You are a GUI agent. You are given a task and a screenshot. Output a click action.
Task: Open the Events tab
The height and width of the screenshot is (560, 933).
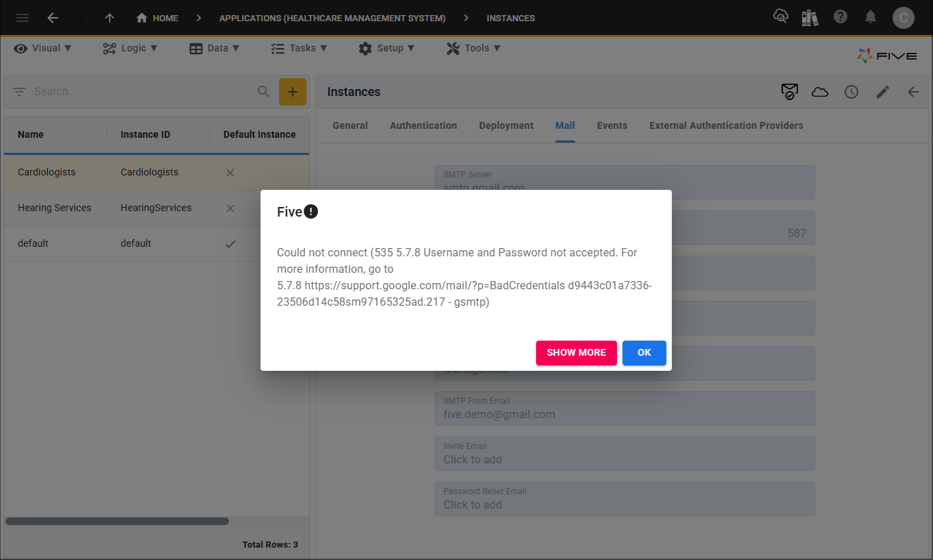[611, 125]
